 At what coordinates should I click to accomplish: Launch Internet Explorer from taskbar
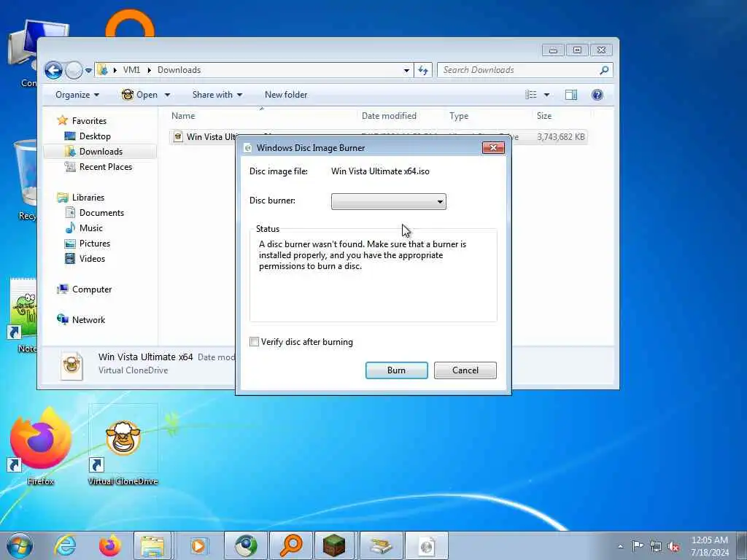click(x=65, y=545)
